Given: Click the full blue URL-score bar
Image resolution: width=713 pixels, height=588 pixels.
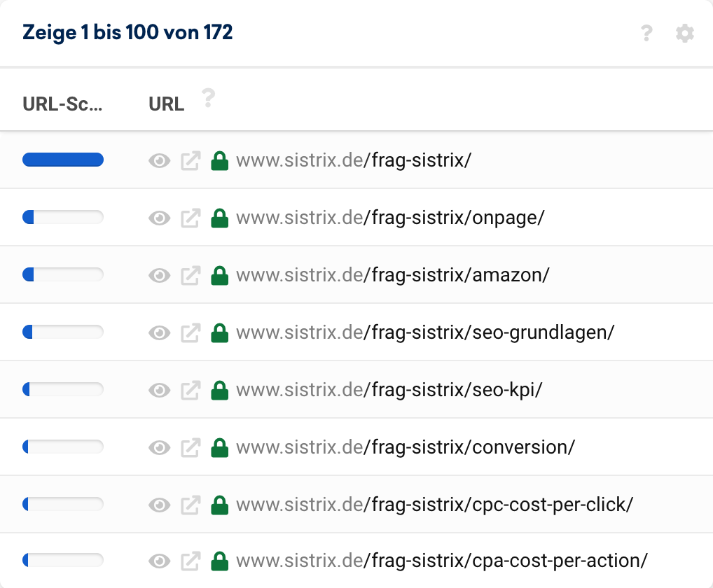Looking at the screenshot, I should 63,160.
